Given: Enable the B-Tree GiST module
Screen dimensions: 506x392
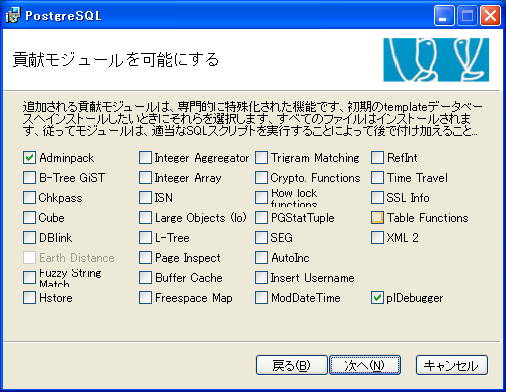Looking at the screenshot, I should coord(29,178).
